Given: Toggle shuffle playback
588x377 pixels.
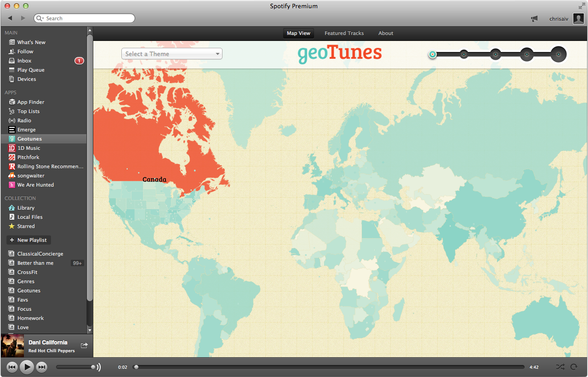Looking at the screenshot, I should click(560, 367).
